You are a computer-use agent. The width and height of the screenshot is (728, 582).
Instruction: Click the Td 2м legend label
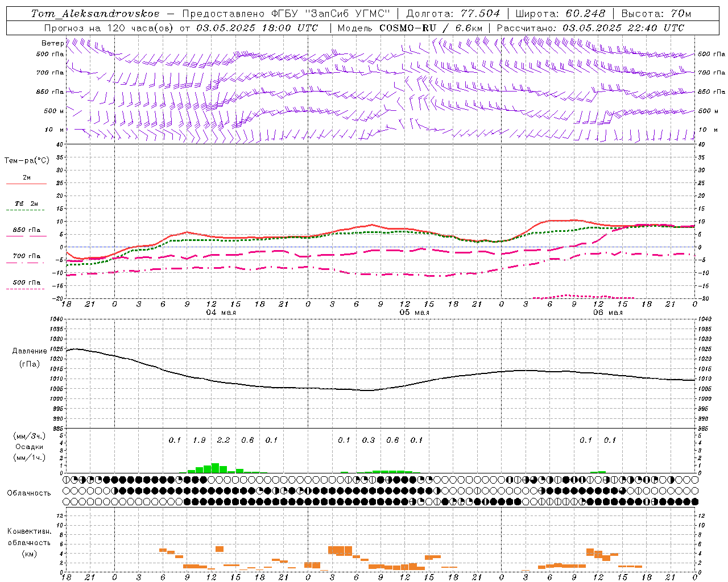(x=27, y=203)
